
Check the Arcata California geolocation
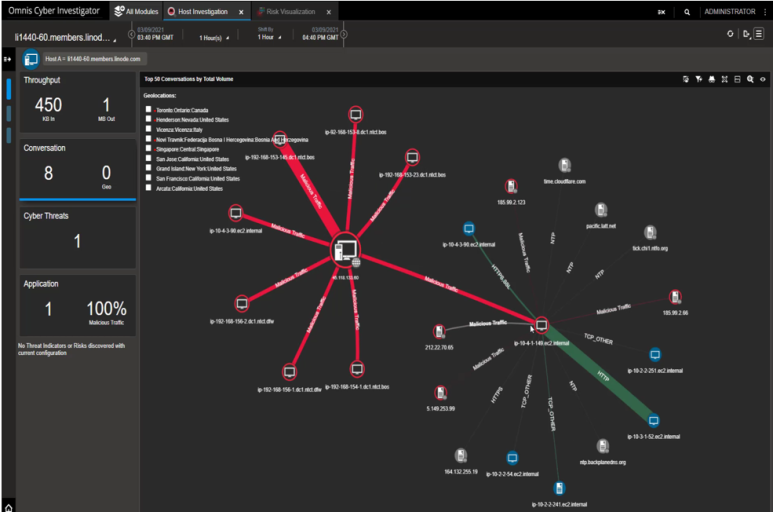pyautogui.click(x=148, y=187)
